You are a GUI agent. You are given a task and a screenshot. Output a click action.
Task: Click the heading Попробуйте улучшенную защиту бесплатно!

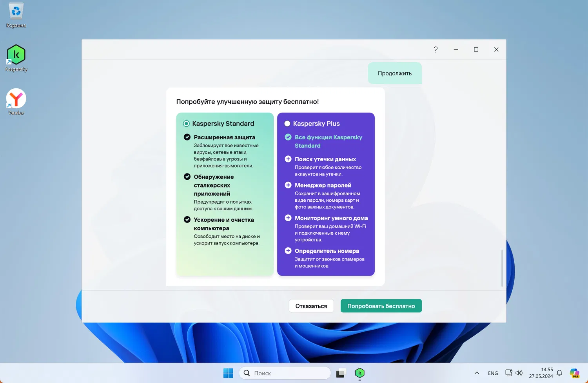tap(248, 102)
